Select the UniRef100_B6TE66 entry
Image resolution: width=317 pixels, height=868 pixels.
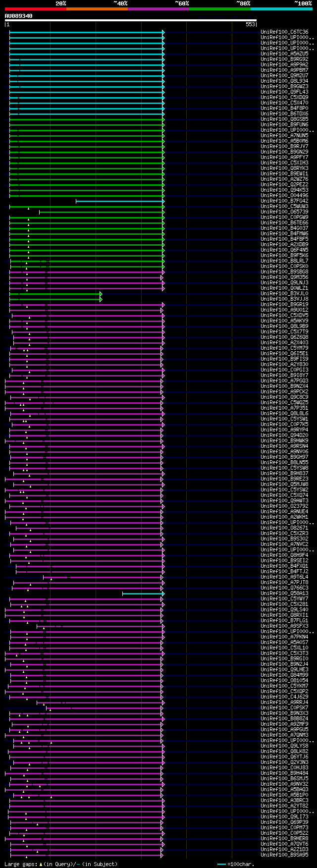coord(284,223)
